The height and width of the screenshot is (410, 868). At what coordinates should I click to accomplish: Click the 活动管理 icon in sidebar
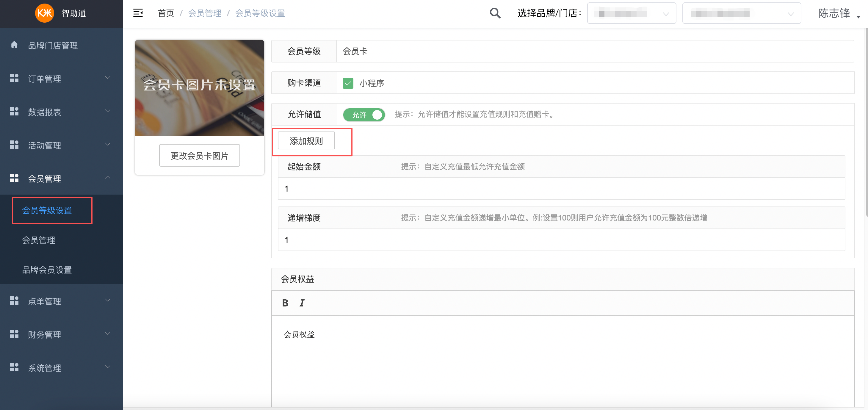click(14, 145)
